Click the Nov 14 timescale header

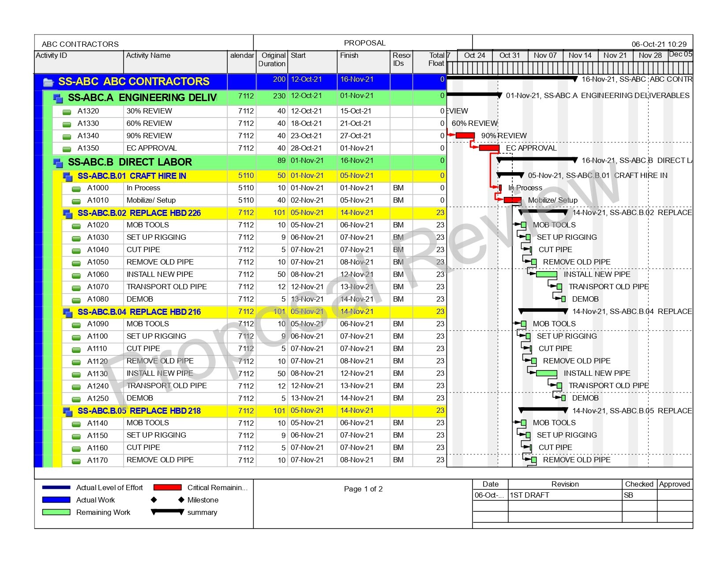tap(580, 56)
